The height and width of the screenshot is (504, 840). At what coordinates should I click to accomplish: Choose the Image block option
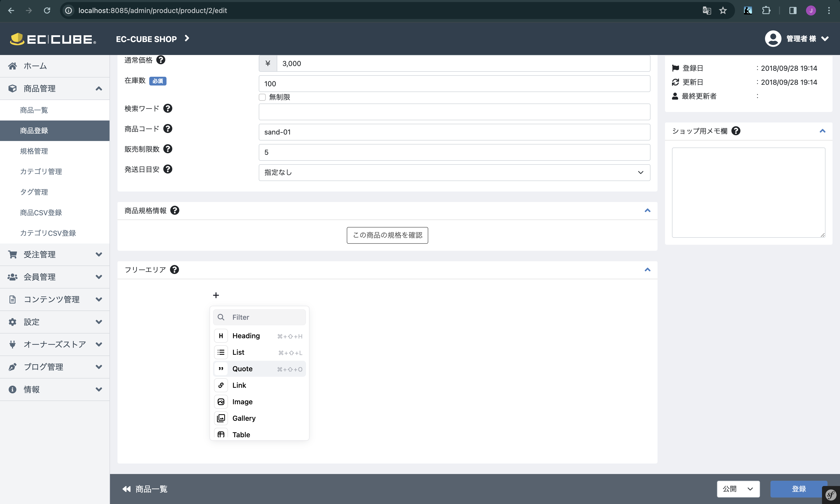tap(259, 402)
